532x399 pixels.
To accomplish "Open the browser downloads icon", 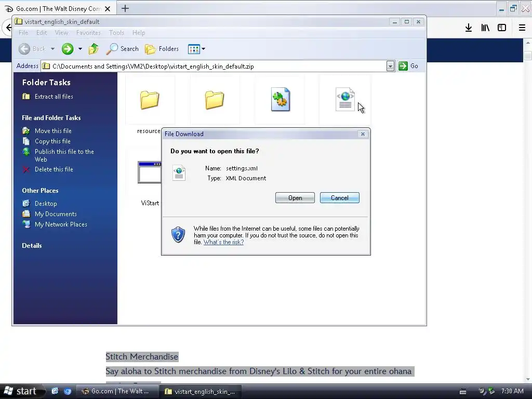I will 468,28.
